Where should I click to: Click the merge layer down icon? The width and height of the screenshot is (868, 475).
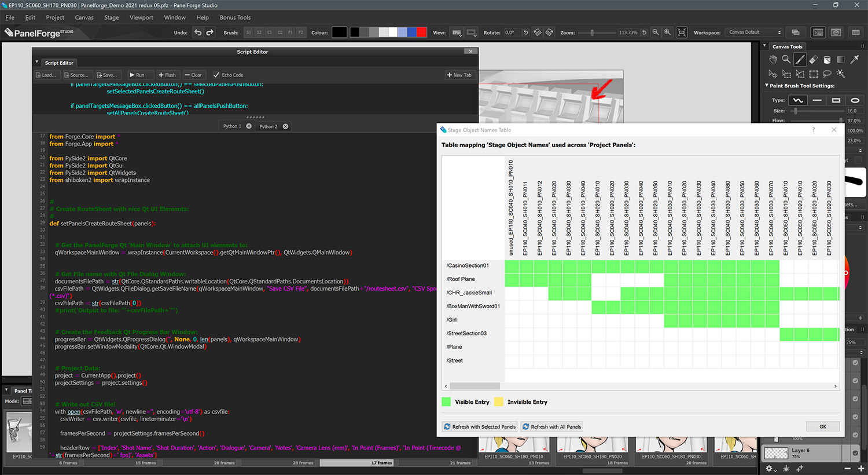point(786,468)
